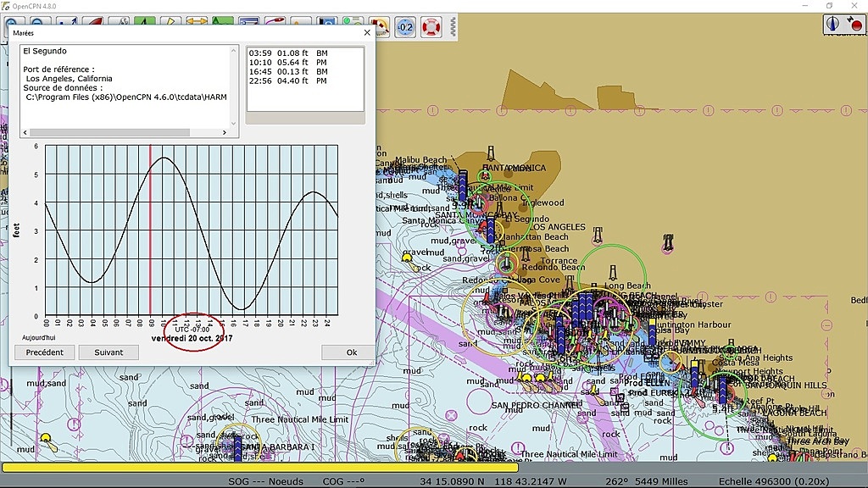Toggle the yellow double-arrow current icon
The height and width of the screenshot is (488, 868).
pyautogui.click(x=197, y=22)
